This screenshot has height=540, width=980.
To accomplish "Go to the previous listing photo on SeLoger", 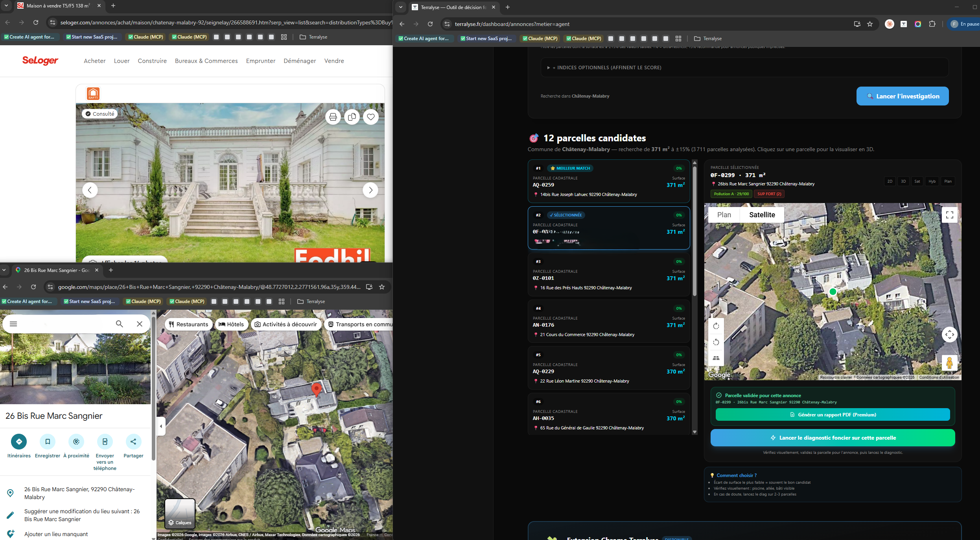I will click(x=90, y=190).
